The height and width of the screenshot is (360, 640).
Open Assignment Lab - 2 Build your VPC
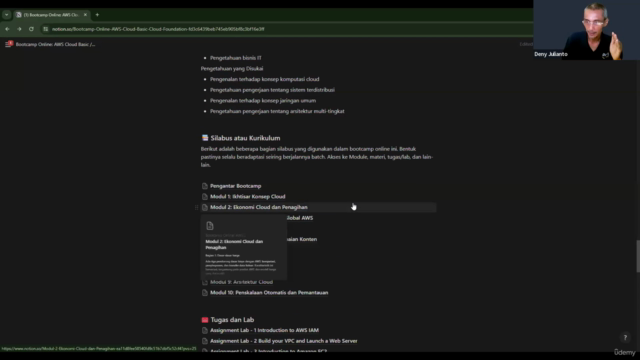coord(284,340)
